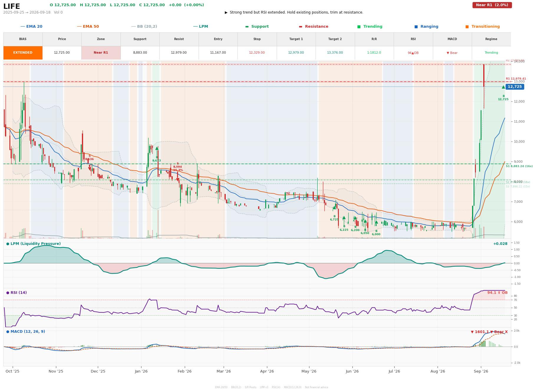
Task: Click the Regime column header
Action: pyautogui.click(x=491, y=39)
